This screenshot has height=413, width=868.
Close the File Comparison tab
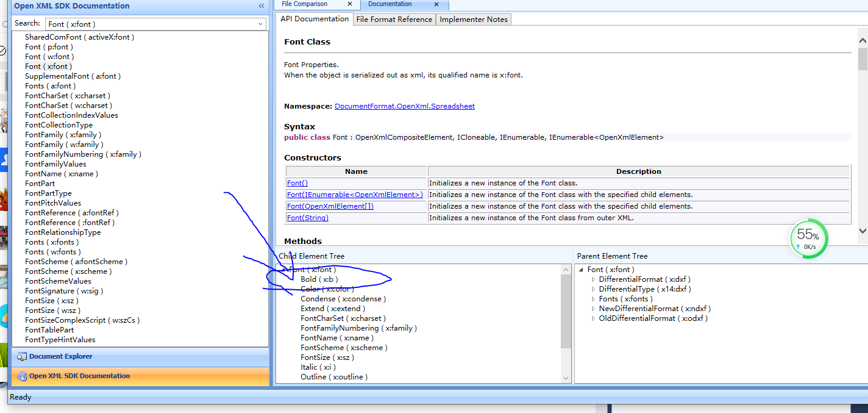350,4
